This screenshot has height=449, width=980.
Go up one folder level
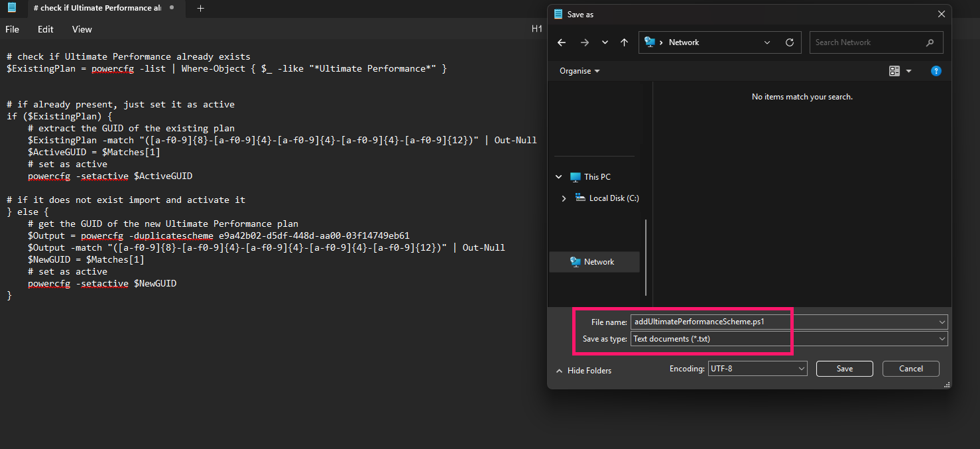pos(624,42)
